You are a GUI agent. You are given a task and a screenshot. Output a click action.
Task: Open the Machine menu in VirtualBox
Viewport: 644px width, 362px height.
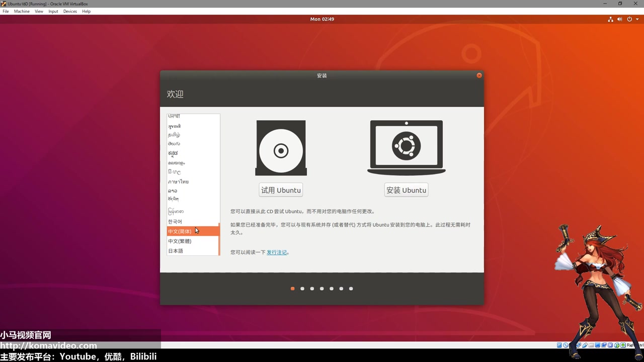click(22, 11)
